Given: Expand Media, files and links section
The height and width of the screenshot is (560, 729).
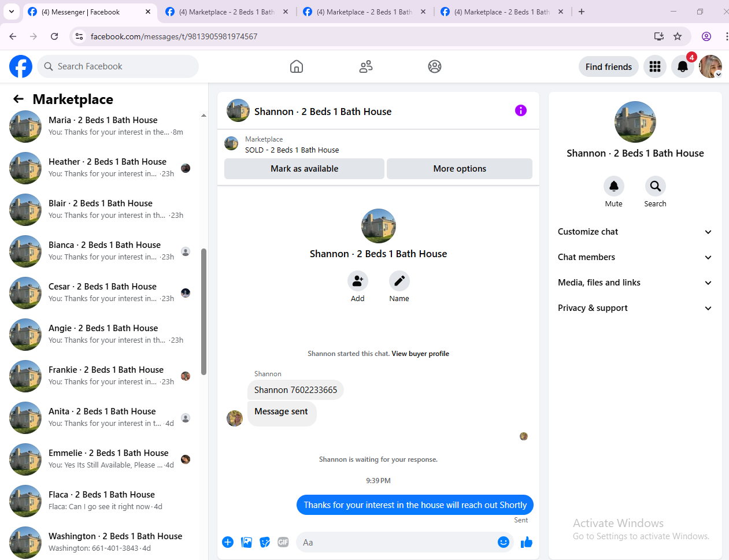Looking at the screenshot, I should point(635,283).
